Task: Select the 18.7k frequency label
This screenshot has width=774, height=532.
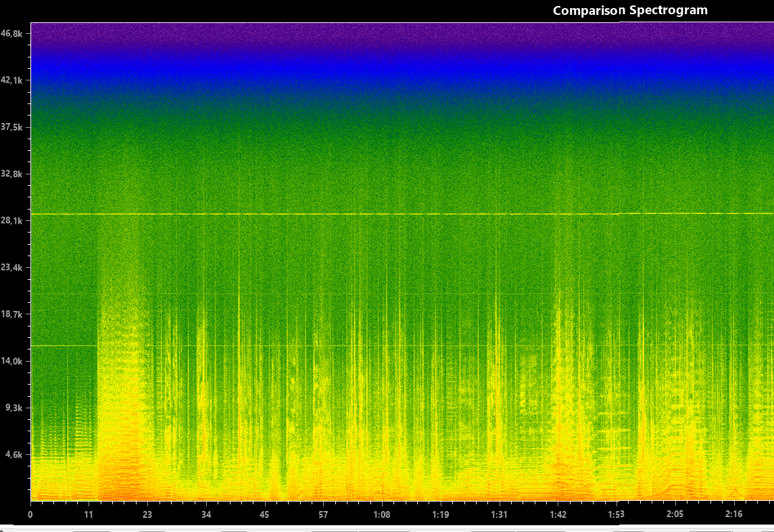Action: click(14, 314)
